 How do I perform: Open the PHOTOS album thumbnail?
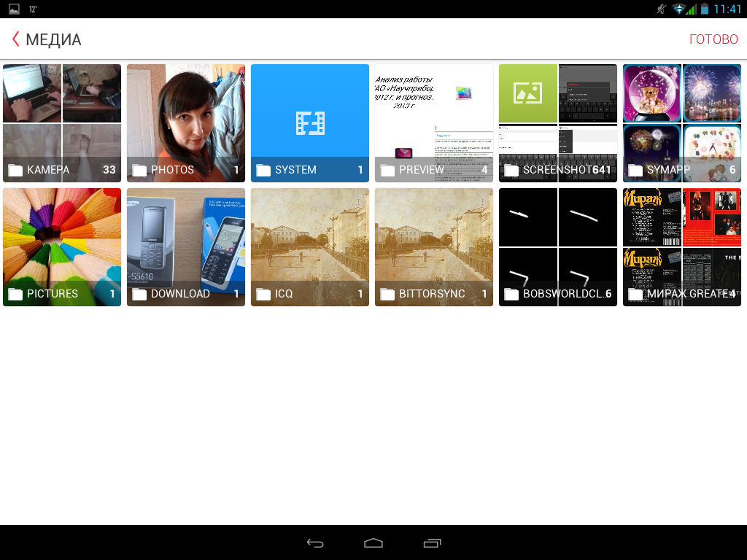(186, 122)
